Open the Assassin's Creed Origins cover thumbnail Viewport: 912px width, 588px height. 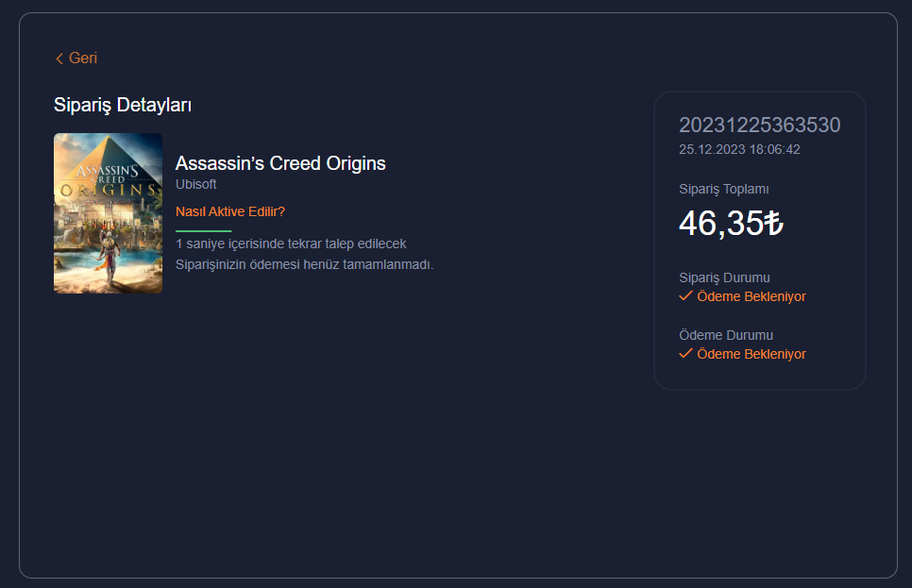click(x=109, y=213)
